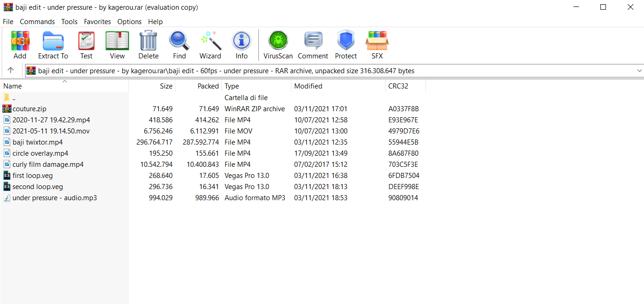Click the circle overlay.mp4 file icon
644x304 pixels.
[6, 153]
